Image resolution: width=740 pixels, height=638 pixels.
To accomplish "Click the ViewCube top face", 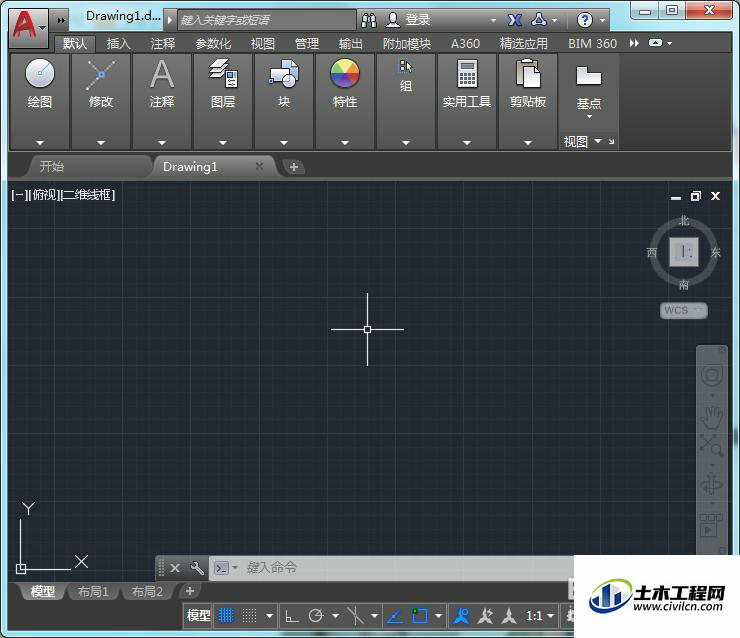I will 684,252.
